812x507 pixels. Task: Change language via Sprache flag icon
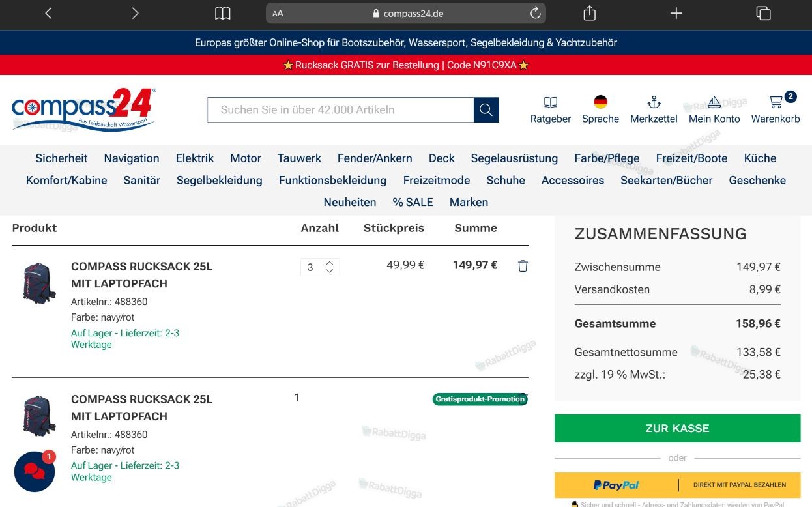pos(600,102)
